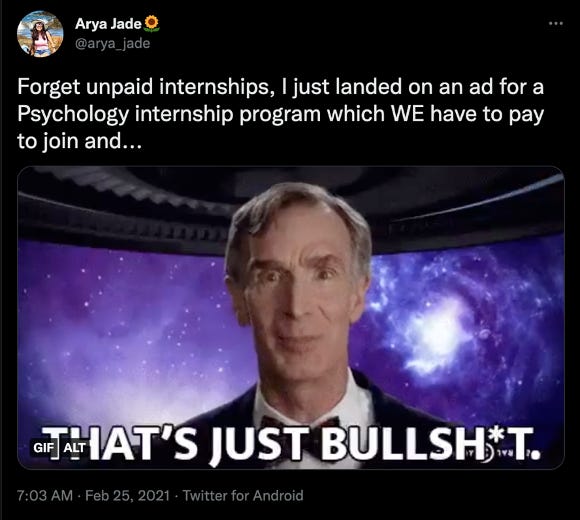Click the Feb 25, 2021 date text
Image resolution: width=580 pixels, height=520 pixels.
pos(127,496)
